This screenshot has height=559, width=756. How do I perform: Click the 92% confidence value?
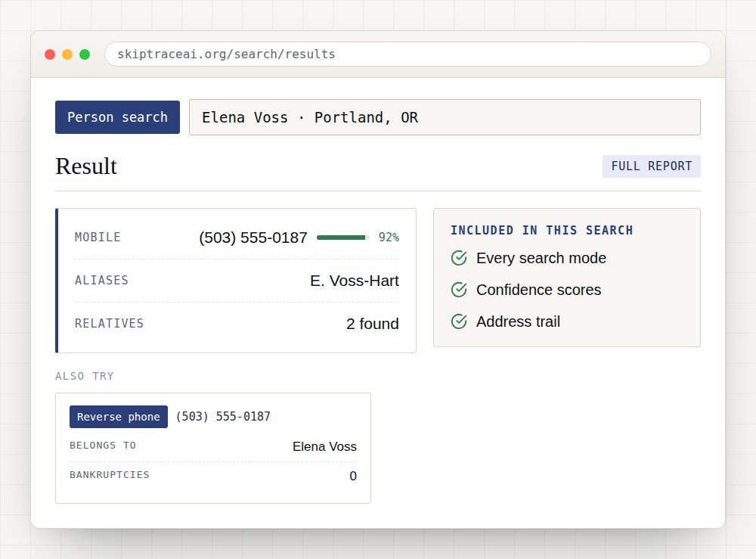pyautogui.click(x=389, y=238)
